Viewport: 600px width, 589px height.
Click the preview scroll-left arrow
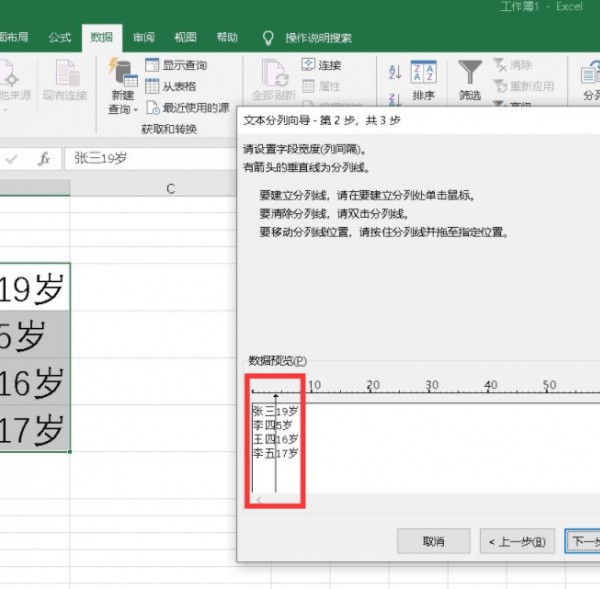tap(259, 500)
